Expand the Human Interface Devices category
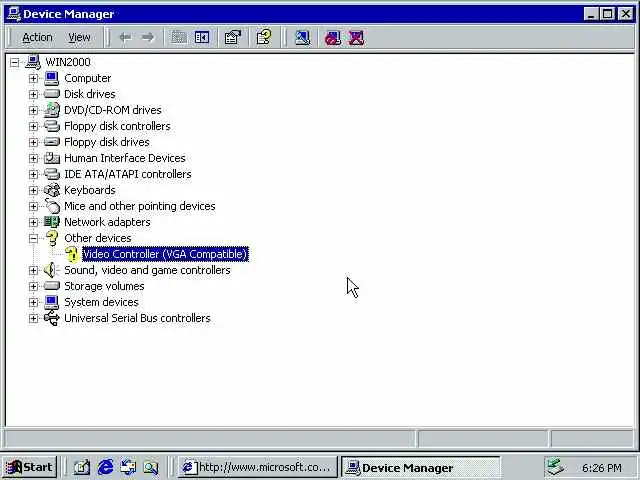This screenshot has width=640, height=480. (x=33, y=158)
